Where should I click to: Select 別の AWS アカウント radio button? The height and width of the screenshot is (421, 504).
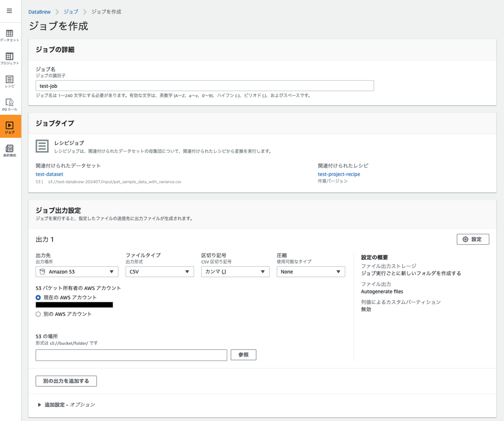pos(38,314)
